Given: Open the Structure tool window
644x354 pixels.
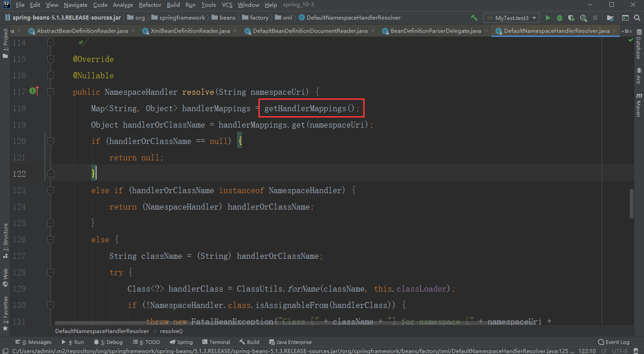Looking at the screenshot, I should (x=5, y=241).
